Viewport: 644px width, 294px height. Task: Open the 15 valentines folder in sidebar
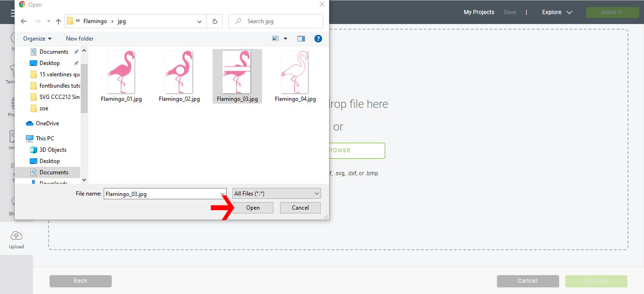click(x=54, y=74)
